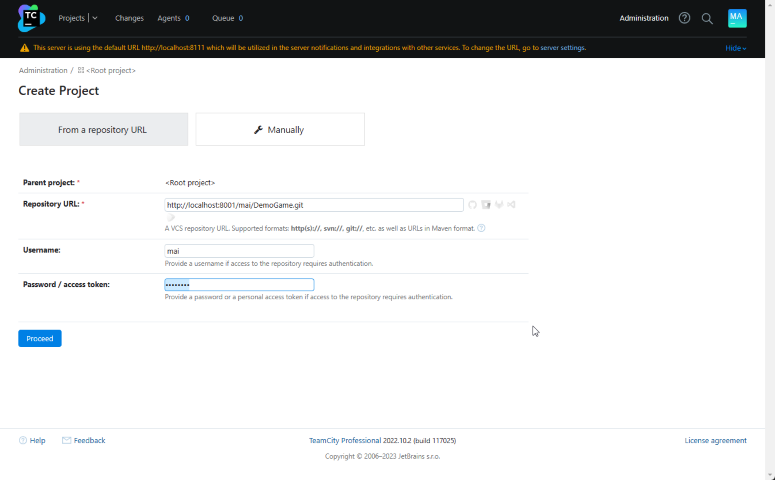Click the GitLab icon beside Repository URL
The height and width of the screenshot is (480, 775).
click(498, 205)
